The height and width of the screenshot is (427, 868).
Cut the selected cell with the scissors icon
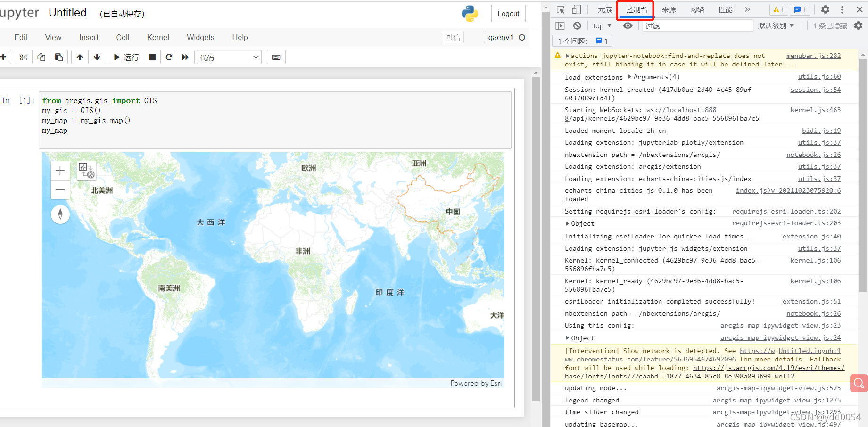pyautogui.click(x=23, y=57)
